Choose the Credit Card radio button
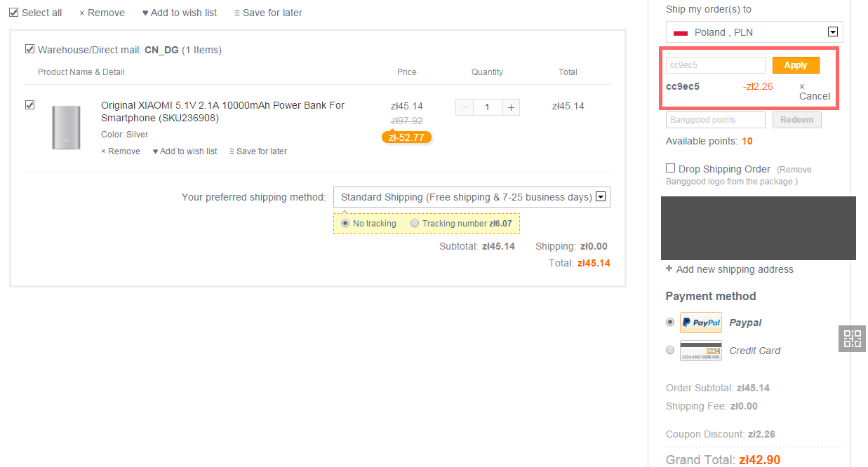Screen dimensions: 868x467 click(670, 350)
